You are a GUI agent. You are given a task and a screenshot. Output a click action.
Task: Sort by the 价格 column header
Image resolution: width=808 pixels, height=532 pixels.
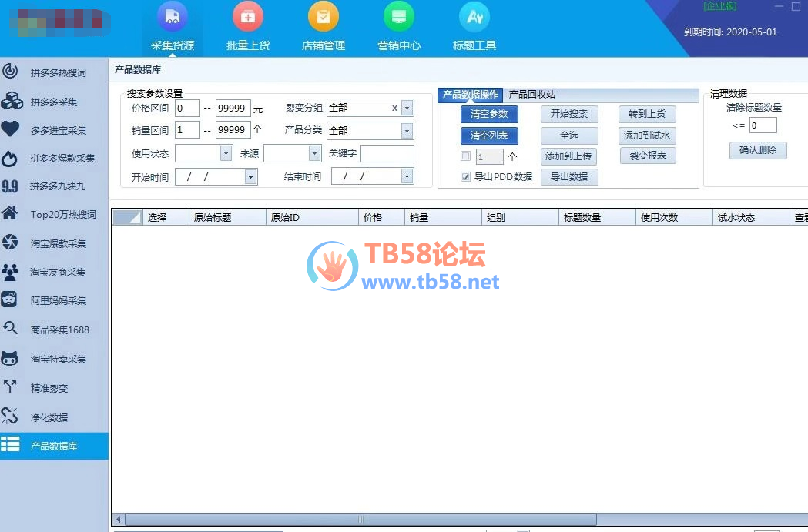381,217
